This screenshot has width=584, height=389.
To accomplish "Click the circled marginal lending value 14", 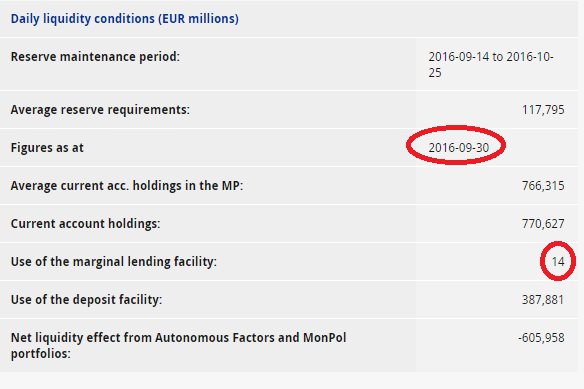I will click(x=558, y=262).
